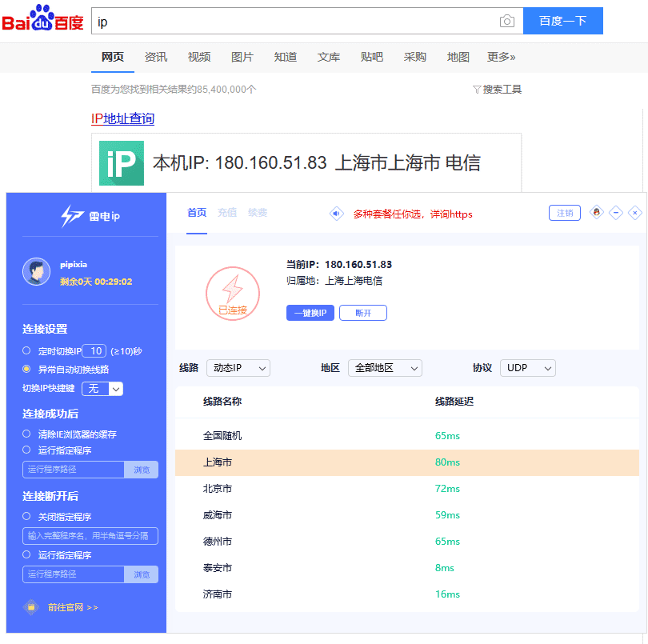Select the 充值 tab
648x644 pixels.
pyautogui.click(x=228, y=213)
